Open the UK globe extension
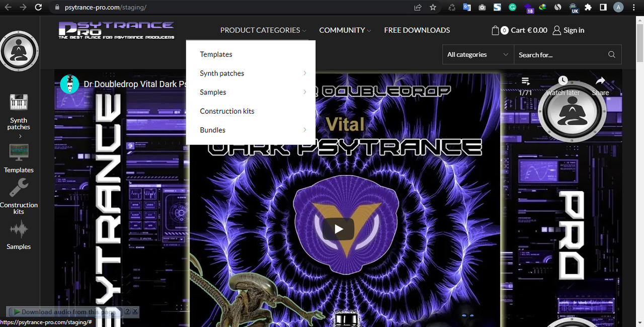The width and height of the screenshot is (644, 327). (x=574, y=8)
